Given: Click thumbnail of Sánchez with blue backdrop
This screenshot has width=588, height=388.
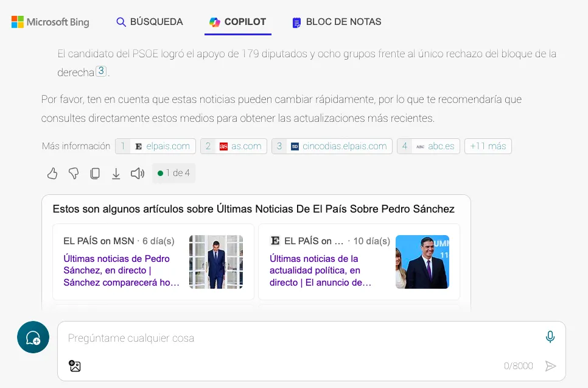Looking at the screenshot, I should 422,262.
